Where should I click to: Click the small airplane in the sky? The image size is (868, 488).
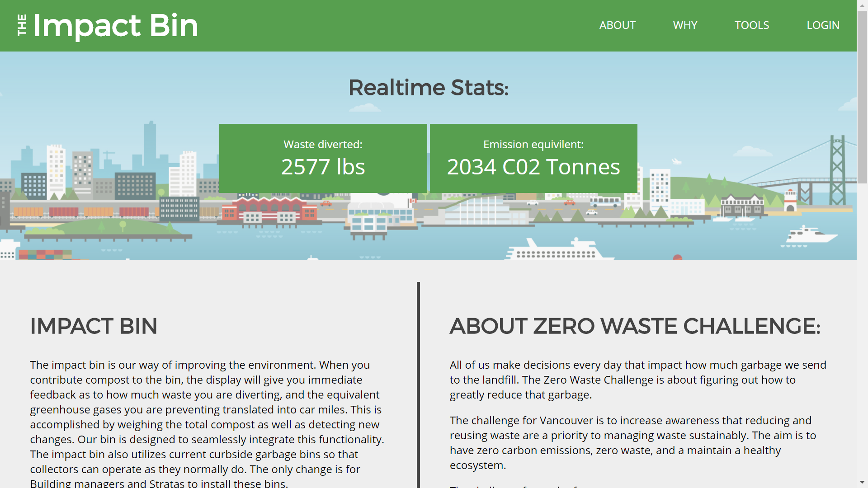click(x=676, y=161)
